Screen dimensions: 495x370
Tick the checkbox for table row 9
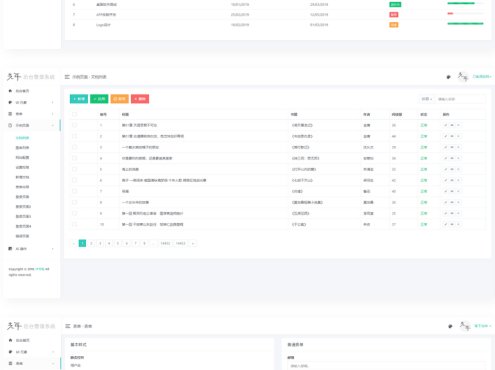[x=74, y=213]
